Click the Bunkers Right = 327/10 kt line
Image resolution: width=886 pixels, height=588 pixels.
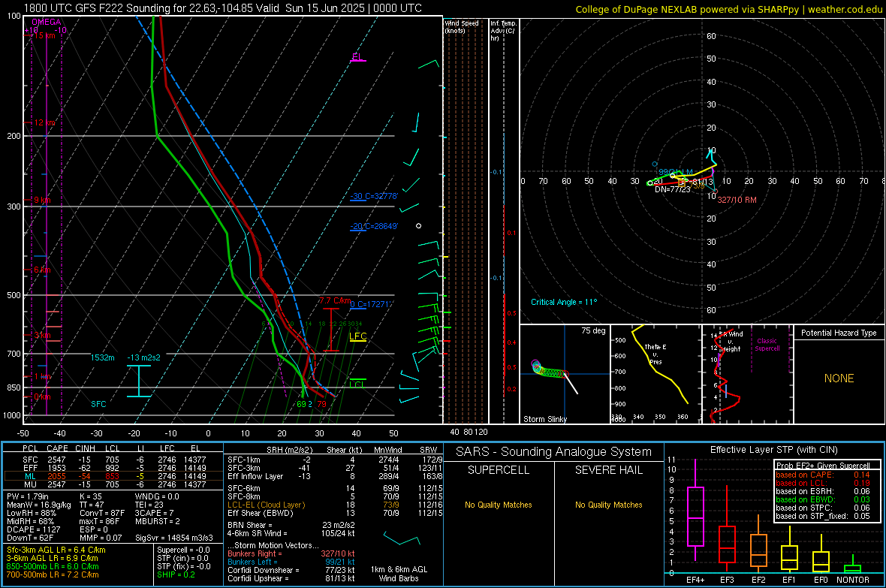[291, 553]
